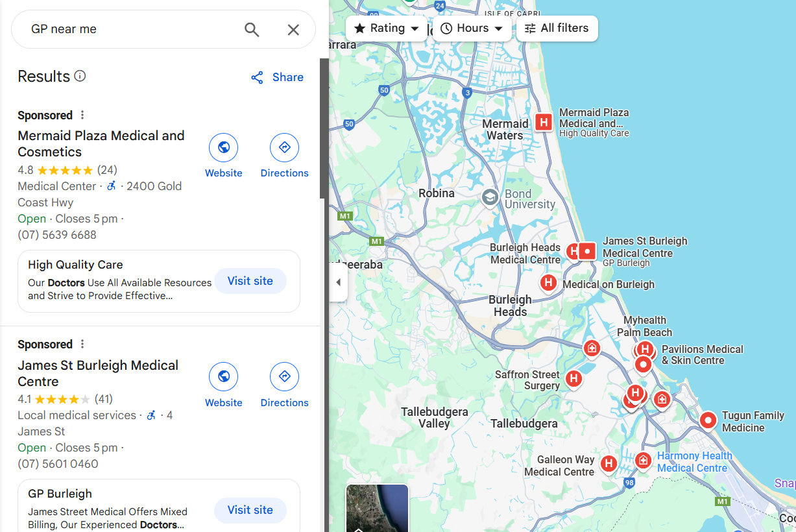Expand the Hours filter dropdown
Viewport: 796px width, 532px height.
472,29
